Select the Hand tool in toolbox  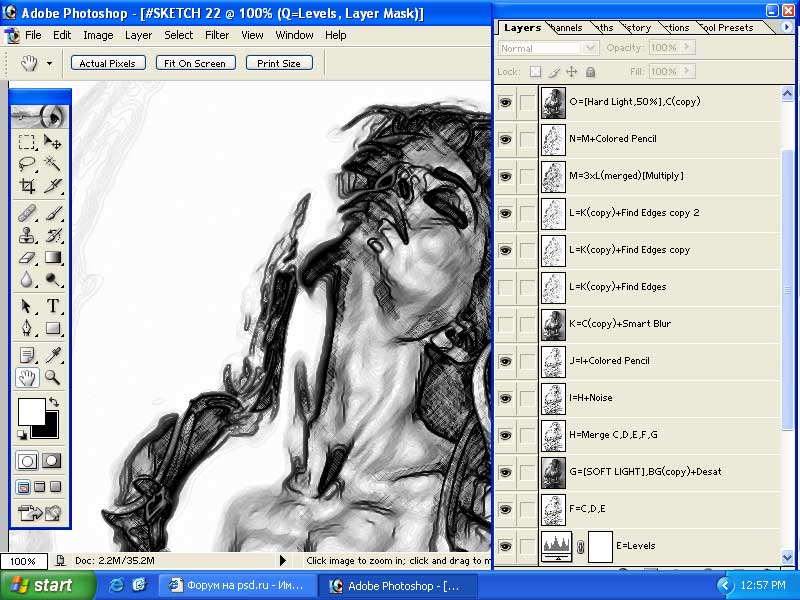(x=27, y=378)
